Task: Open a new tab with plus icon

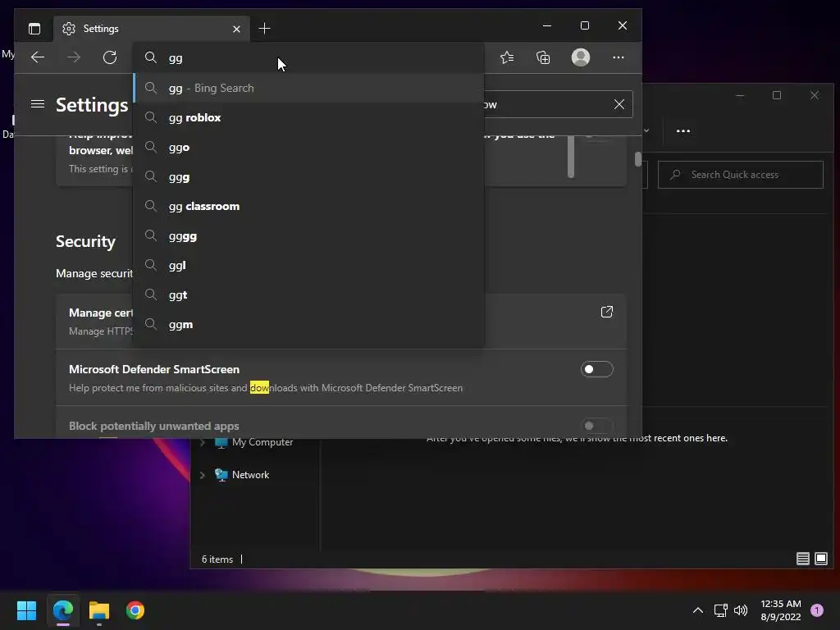Action: (x=264, y=29)
